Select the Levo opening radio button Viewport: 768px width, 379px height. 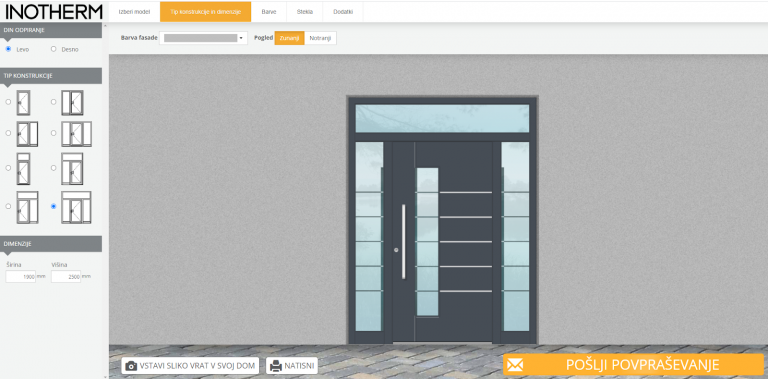tap(8, 48)
